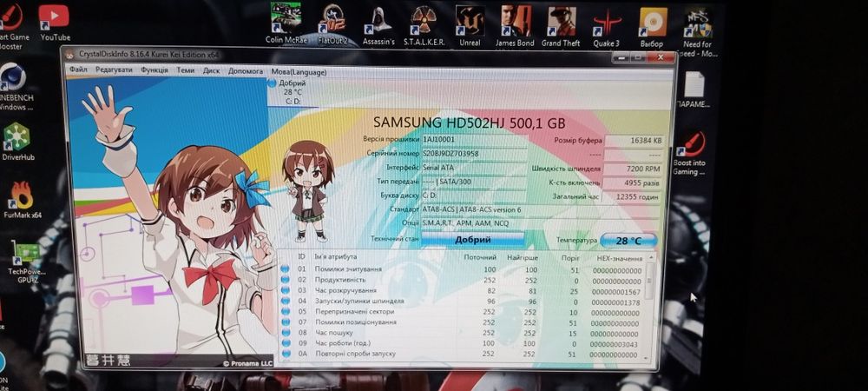Launch the Unreal game shortcut
The width and height of the screenshot is (868, 391).
470,25
